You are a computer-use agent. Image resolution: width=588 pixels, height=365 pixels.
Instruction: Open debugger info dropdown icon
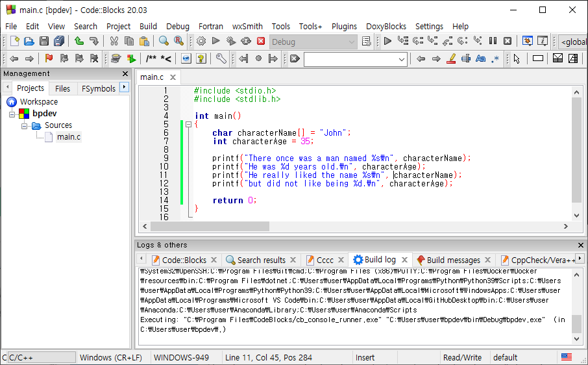tap(543, 41)
